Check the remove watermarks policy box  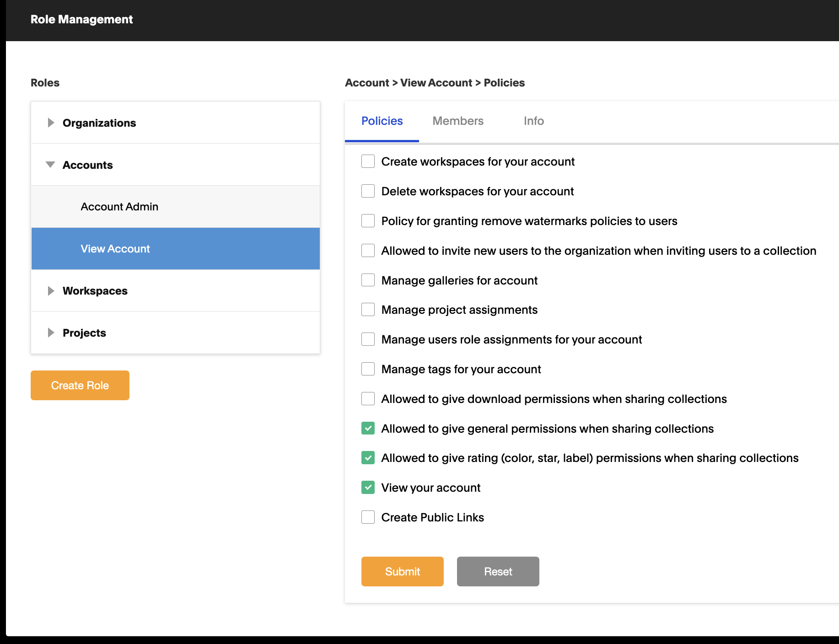coord(368,221)
